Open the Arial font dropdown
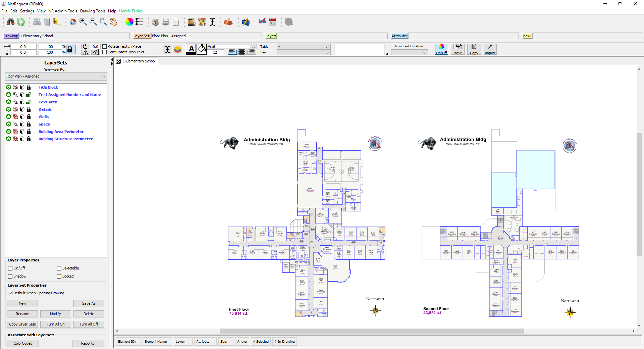 point(231,47)
